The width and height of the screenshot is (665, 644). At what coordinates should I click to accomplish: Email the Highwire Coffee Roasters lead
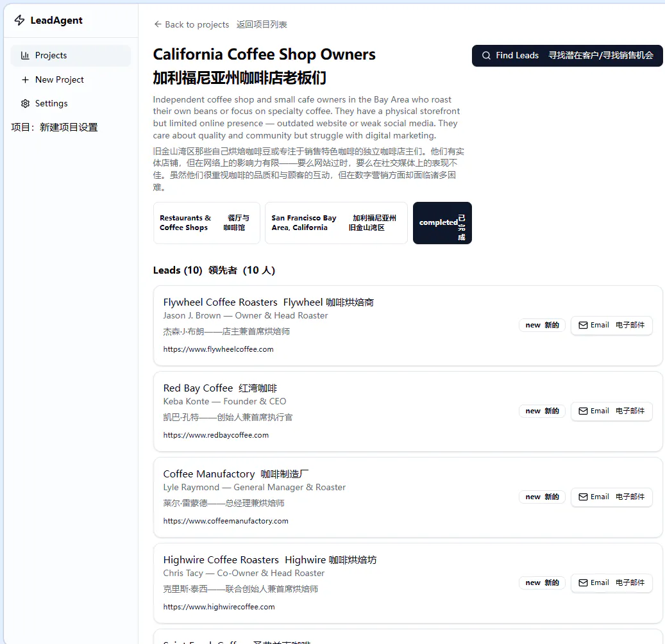click(612, 582)
